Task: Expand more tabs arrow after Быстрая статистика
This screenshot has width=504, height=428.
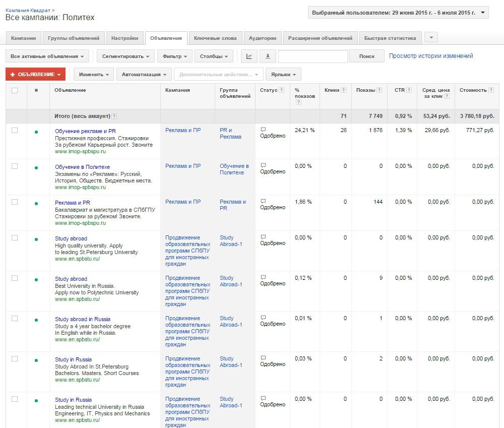Action: coord(431,38)
